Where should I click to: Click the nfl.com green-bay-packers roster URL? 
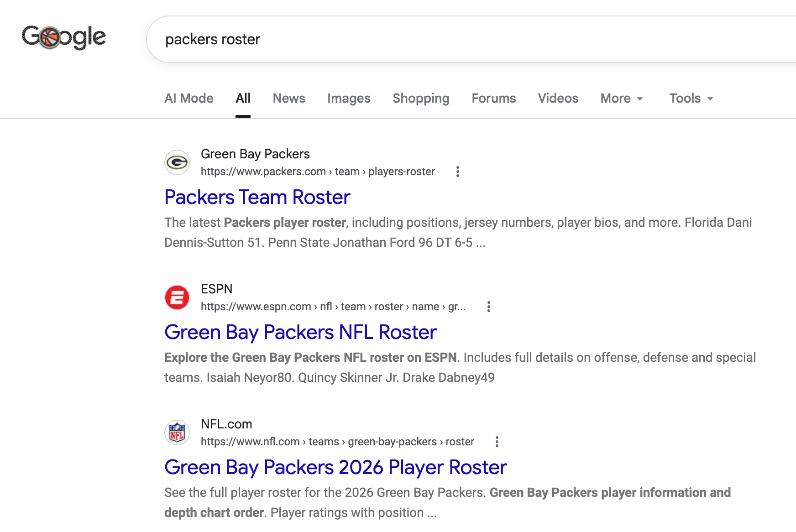click(x=337, y=442)
